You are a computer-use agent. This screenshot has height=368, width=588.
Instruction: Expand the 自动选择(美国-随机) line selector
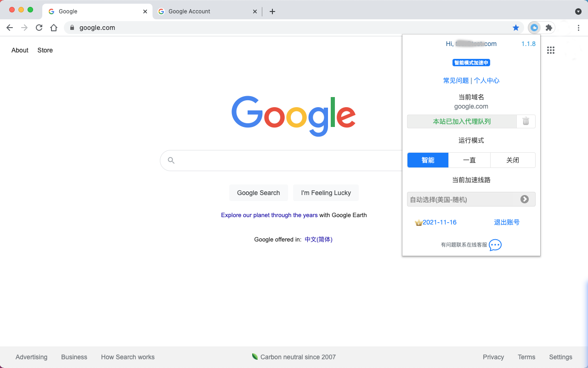(471, 199)
